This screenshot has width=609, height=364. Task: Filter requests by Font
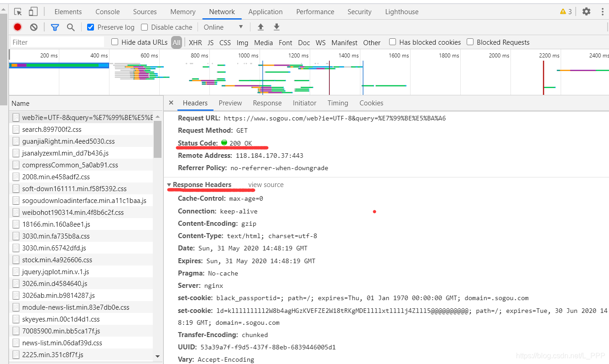286,42
